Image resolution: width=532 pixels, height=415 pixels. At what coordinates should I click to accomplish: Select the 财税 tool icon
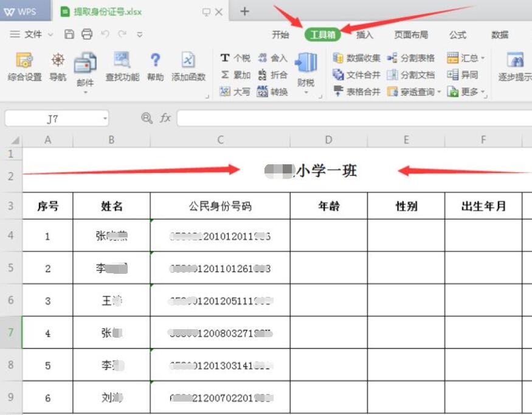[x=306, y=69]
